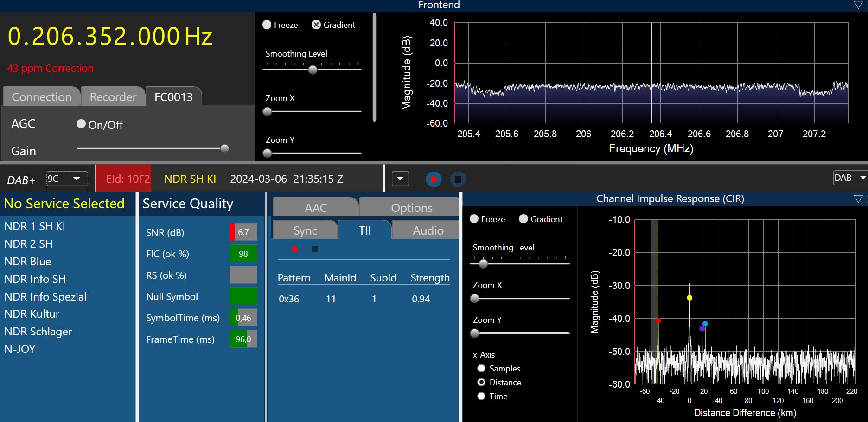Collapse the Frontend panel with triangle icon
The width and height of the screenshot is (868, 422).
(x=858, y=5)
